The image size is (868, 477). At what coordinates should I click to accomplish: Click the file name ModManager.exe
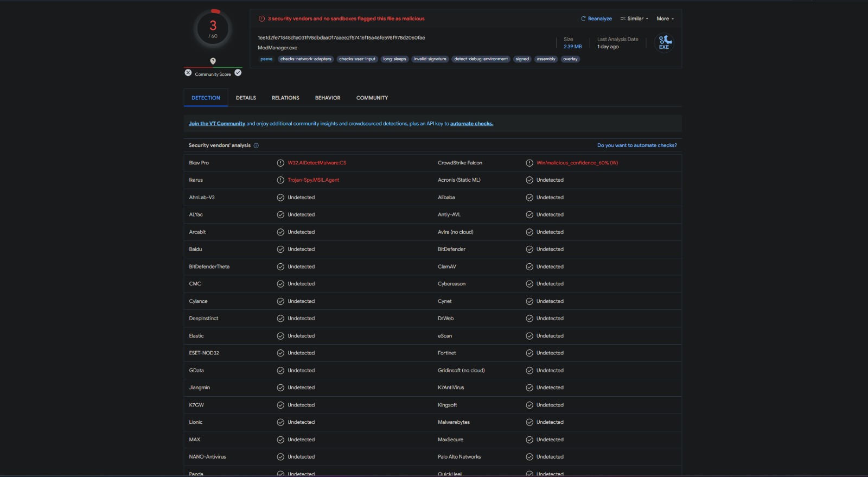click(x=277, y=48)
